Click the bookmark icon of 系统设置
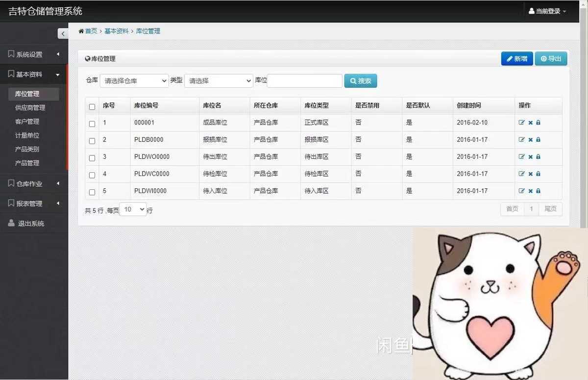The image size is (588, 380). coord(11,54)
